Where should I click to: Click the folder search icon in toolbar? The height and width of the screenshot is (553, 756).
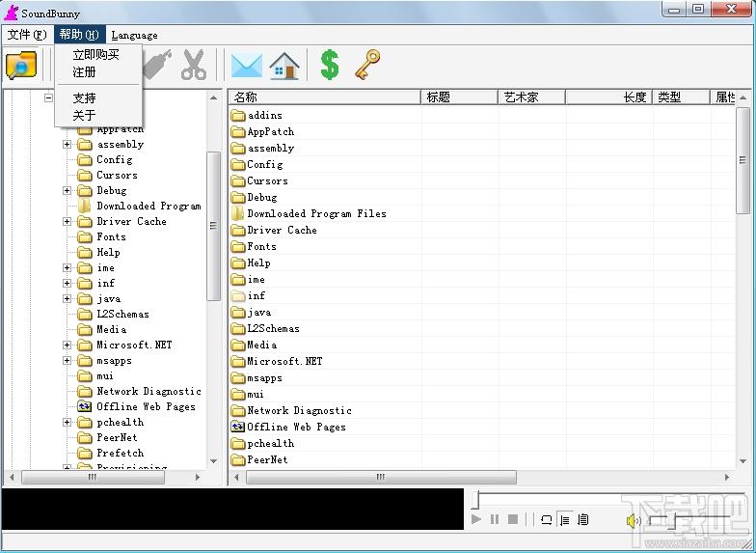click(x=21, y=66)
